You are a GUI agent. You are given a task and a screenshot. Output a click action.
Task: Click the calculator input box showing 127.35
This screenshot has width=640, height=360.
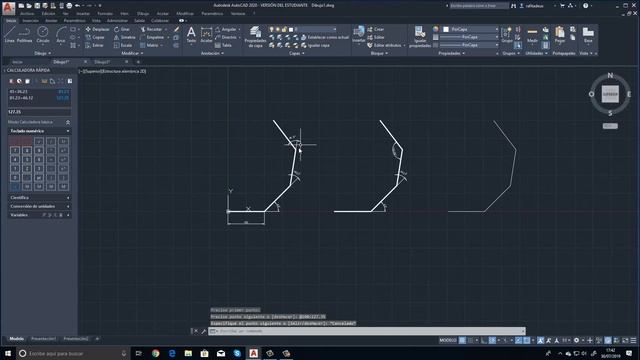pos(39,112)
